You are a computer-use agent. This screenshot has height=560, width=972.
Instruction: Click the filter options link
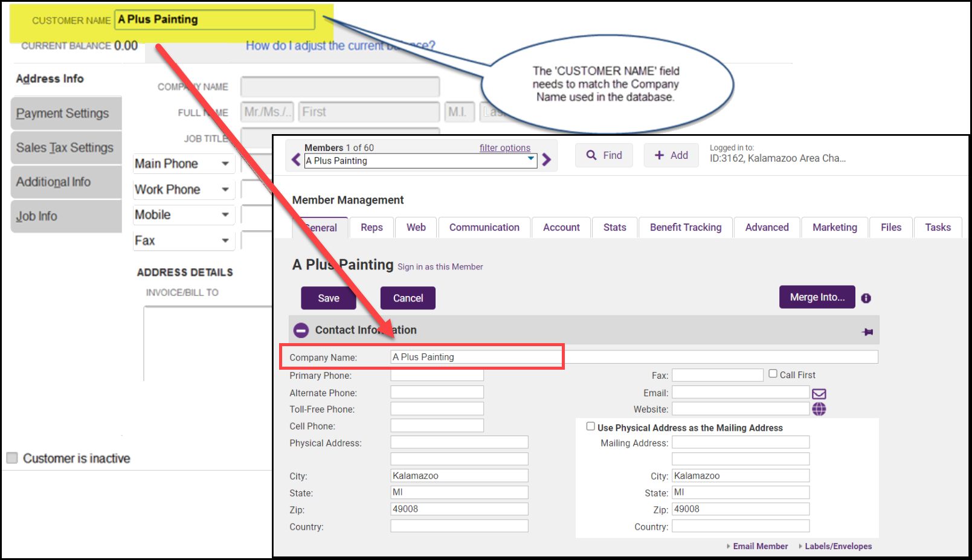(504, 148)
